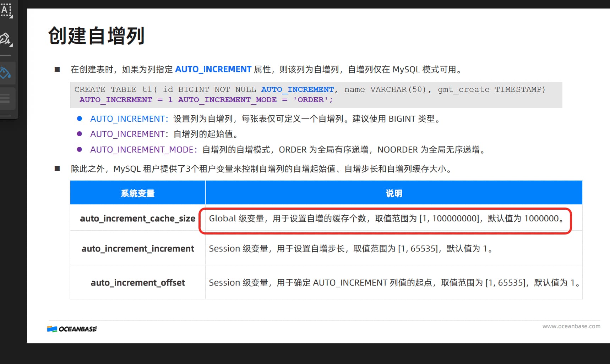Click the description mentioning AUTO_INCREMENT 列值的起点
This screenshot has height=364, width=610.
(394, 282)
